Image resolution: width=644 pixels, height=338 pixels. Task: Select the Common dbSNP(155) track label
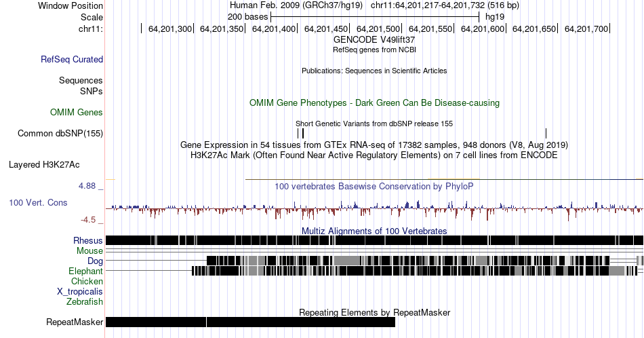pyautogui.click(x=60, y=133)
